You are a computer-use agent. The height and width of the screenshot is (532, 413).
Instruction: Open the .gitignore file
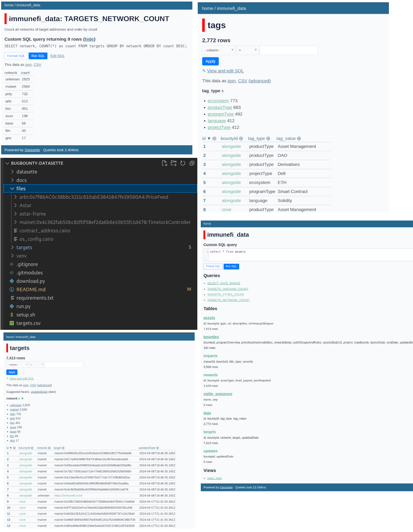point(27,264)
